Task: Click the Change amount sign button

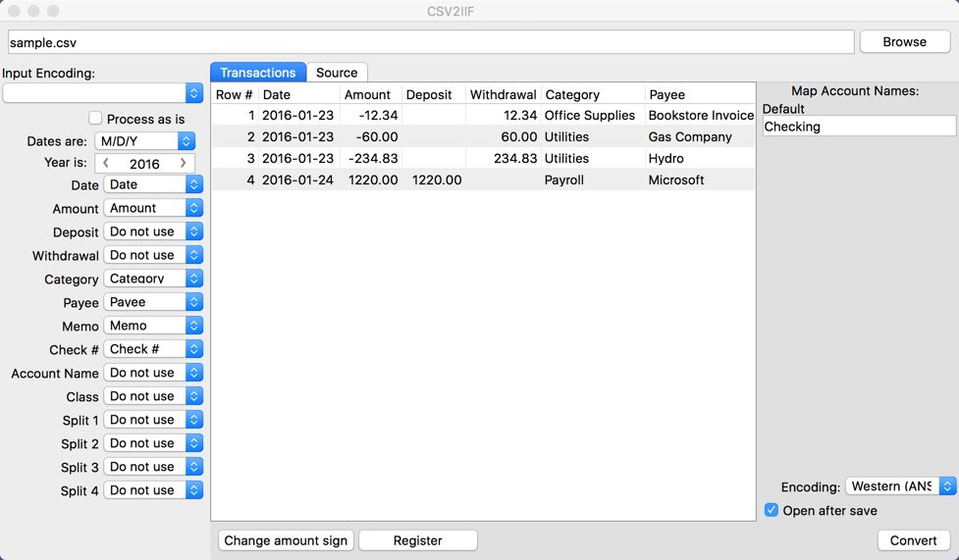Action: pos(286,540)
